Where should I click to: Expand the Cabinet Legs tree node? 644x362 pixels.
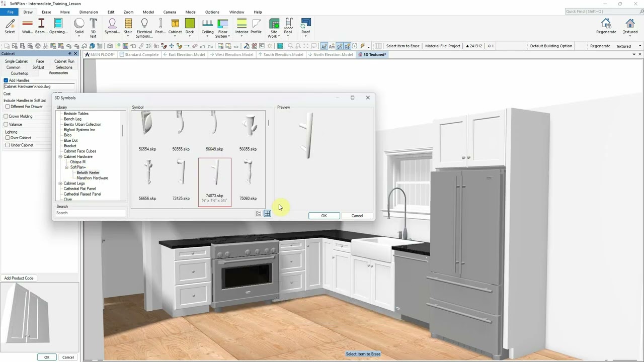click(60, 184)
